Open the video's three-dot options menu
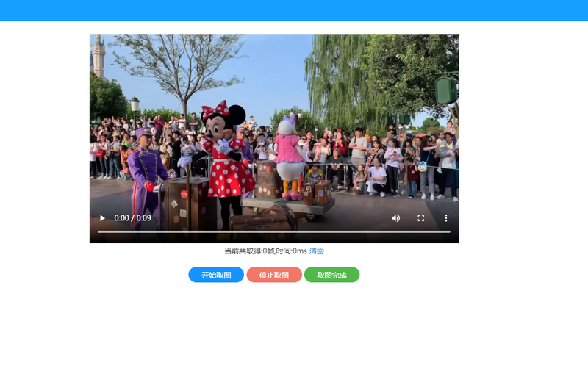The width and height of the screenshot is (588, 374). pos(446,218)
